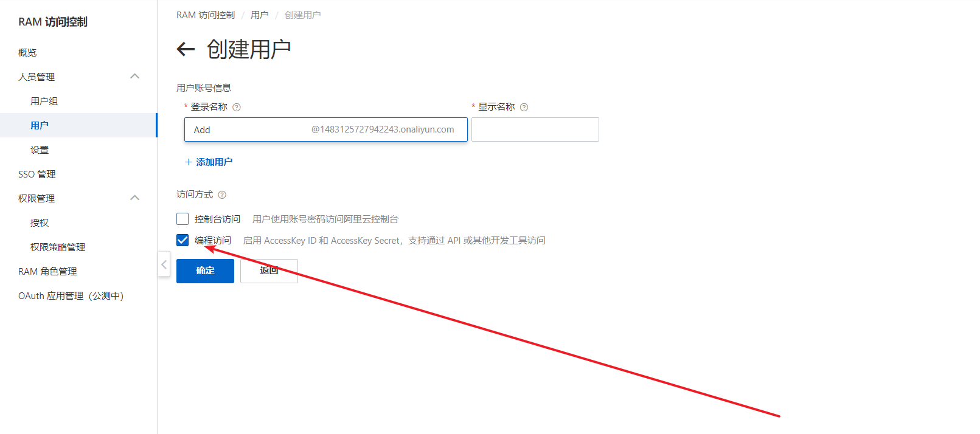Click the 编程访问 label text
The image size is (980, 434).
(x=213, y=241)
